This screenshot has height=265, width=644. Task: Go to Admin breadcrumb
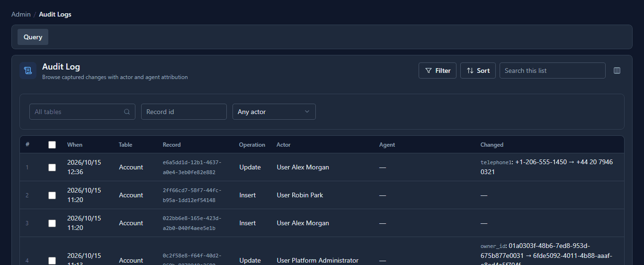[21, 14]
